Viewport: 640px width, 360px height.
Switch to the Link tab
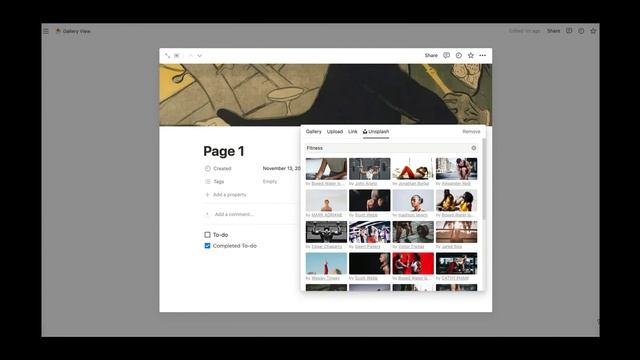click(x=353, y=131)
